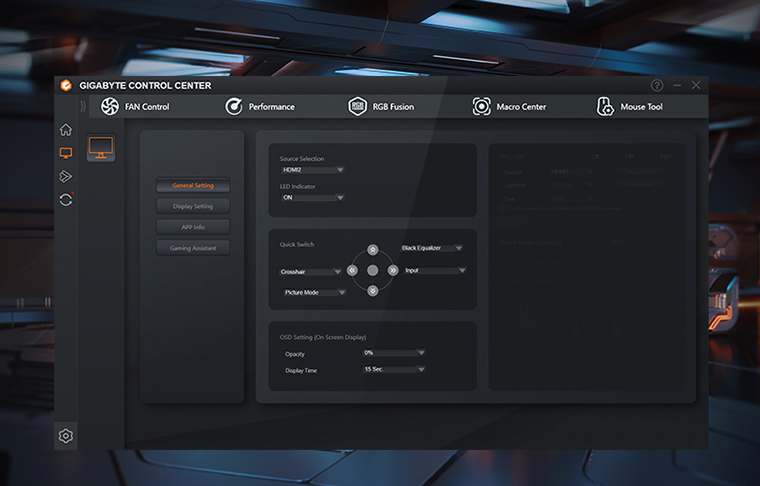The width and height of the screenshot is (760, 486).
Task: Open Mouse Tool via mouse icon
Action: click(605, 106)
